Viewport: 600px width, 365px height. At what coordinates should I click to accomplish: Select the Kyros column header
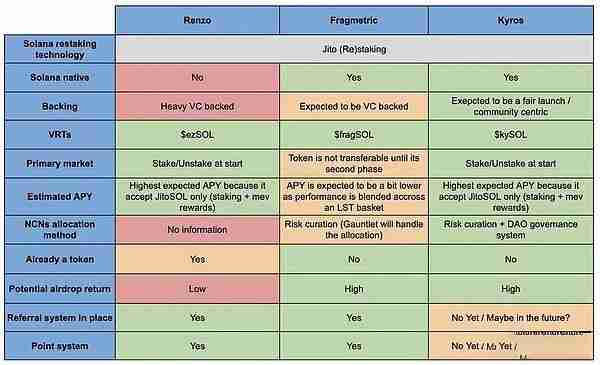[x=511, y=20]
